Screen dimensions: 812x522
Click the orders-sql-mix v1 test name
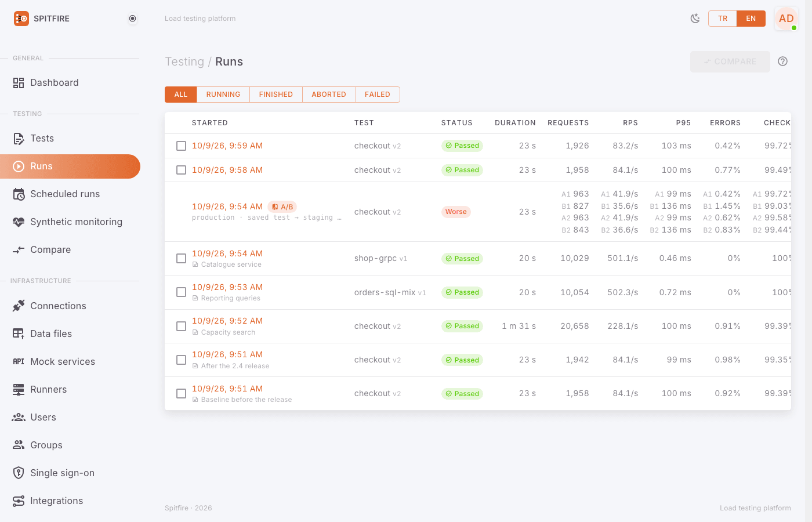[390, 292]
